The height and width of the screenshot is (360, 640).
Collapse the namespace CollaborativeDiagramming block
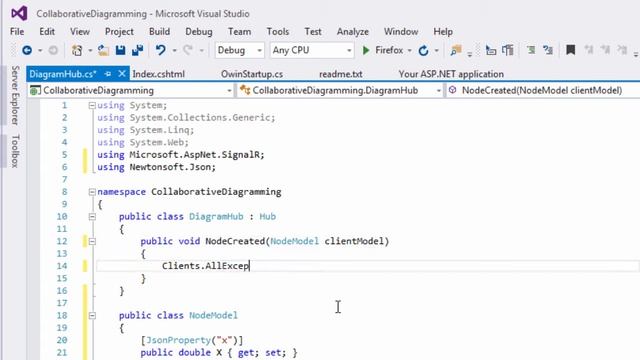tap(92, 192)
